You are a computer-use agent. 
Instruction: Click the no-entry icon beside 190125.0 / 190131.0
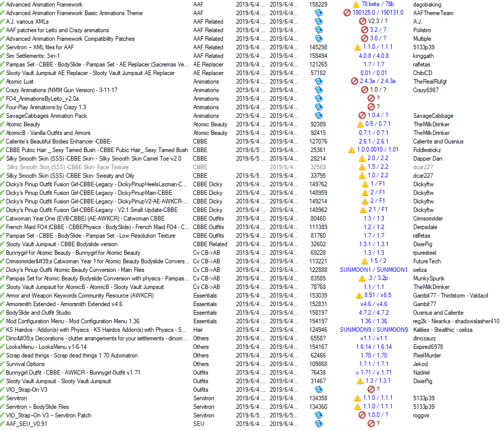click(347, 13)
